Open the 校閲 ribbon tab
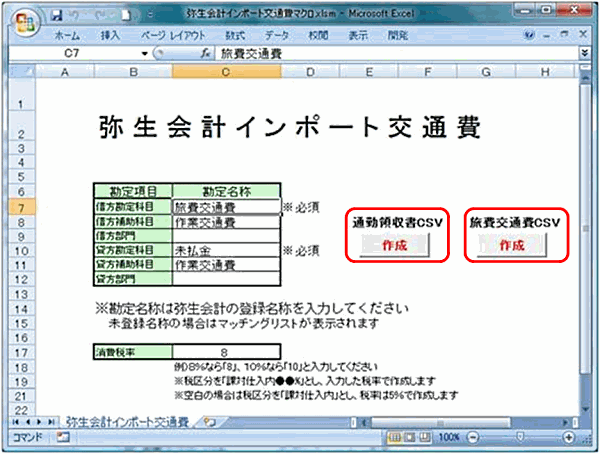 pos(318,36)
